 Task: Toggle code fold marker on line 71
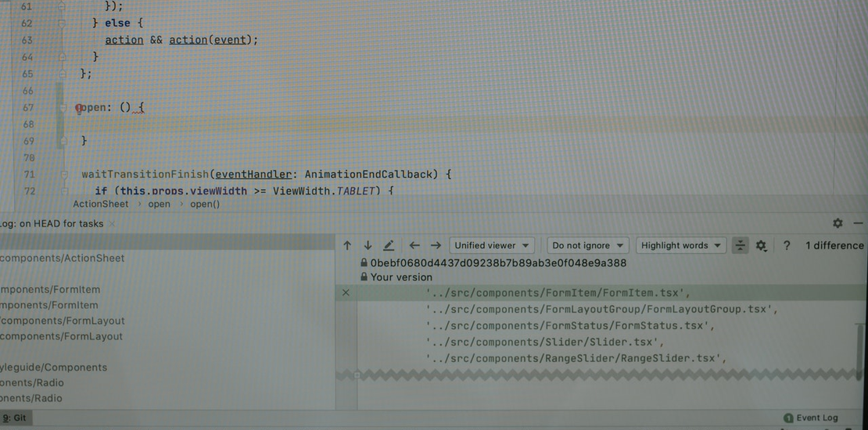[62, 174]
